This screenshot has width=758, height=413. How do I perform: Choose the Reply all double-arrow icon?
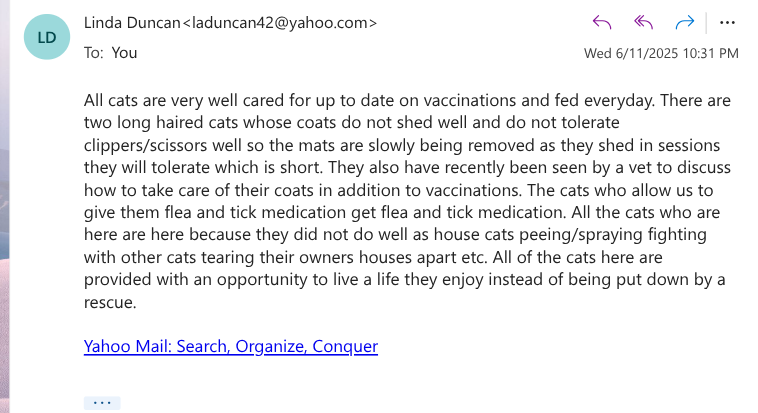click(643, 22)
